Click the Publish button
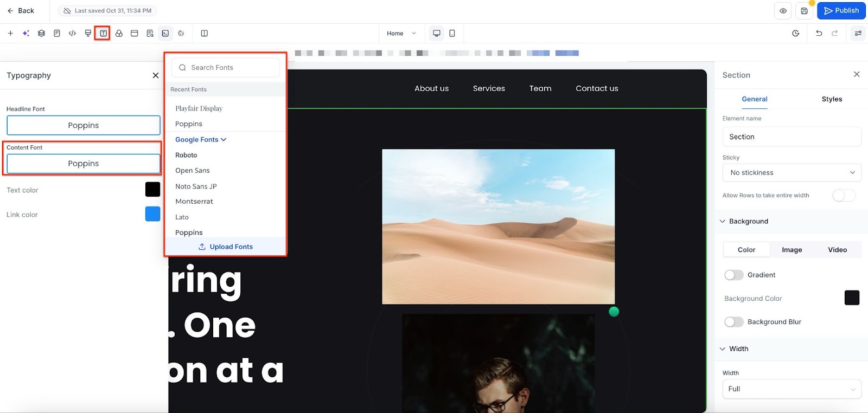 tap(841, 11)
